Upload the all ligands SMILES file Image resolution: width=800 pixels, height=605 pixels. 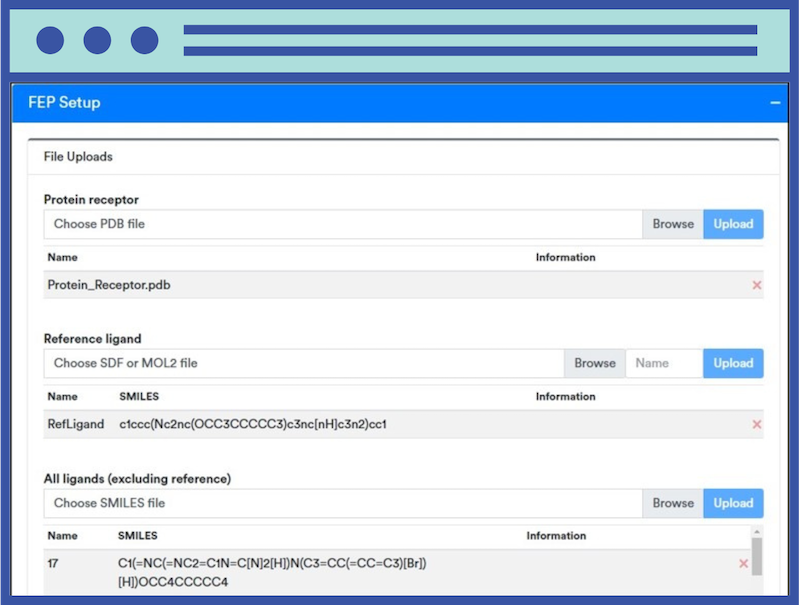coord(733,503)
